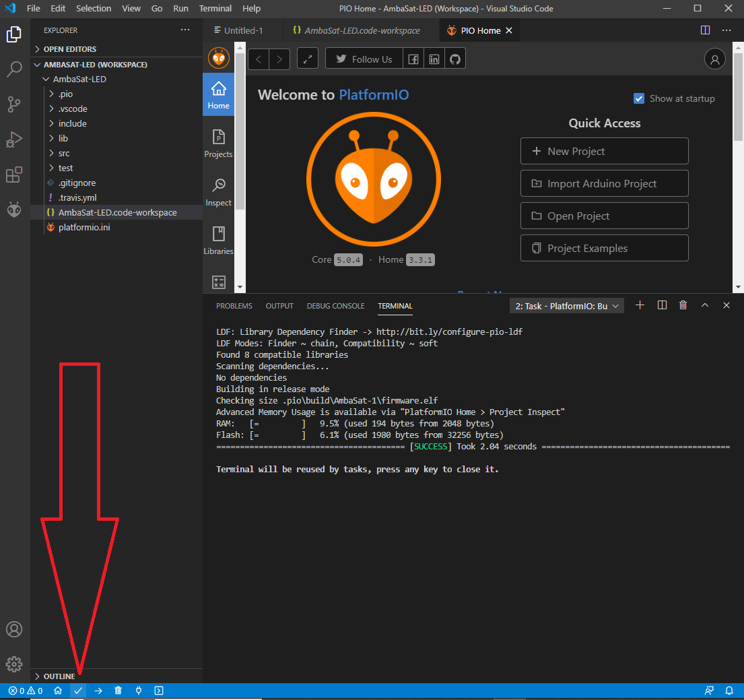Open the File menu

33,9
